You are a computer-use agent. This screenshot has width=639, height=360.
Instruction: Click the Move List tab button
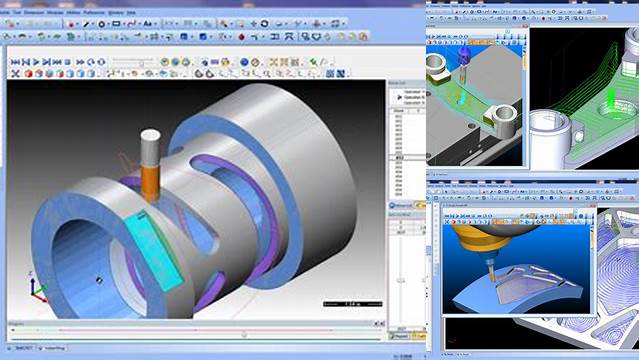[x=401, y=205]
